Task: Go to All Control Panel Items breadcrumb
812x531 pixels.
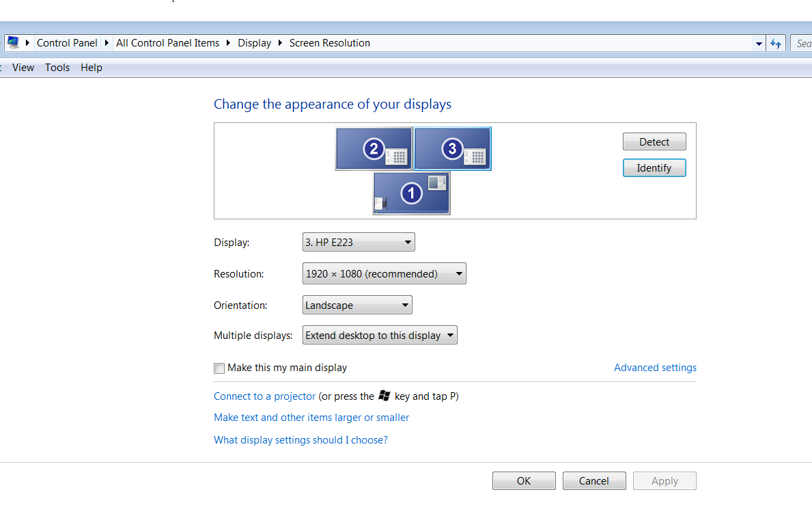Action: [168, 43]
